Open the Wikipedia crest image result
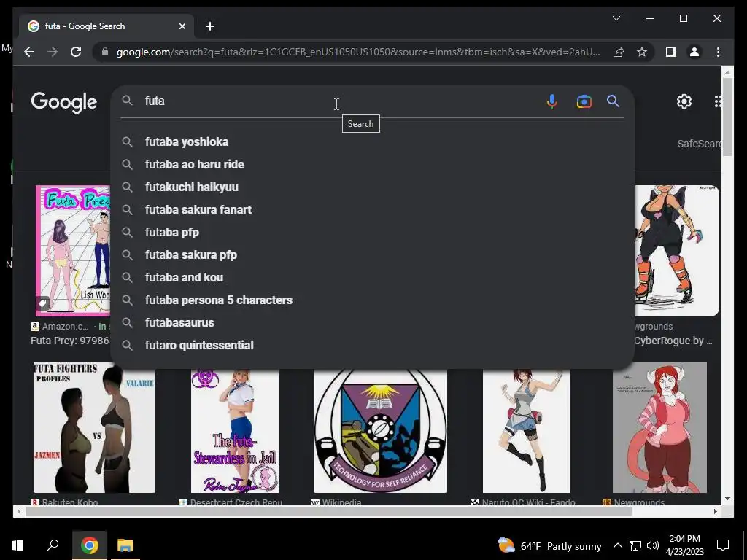This screenshot has height=560, width=747. pos(380,431)
